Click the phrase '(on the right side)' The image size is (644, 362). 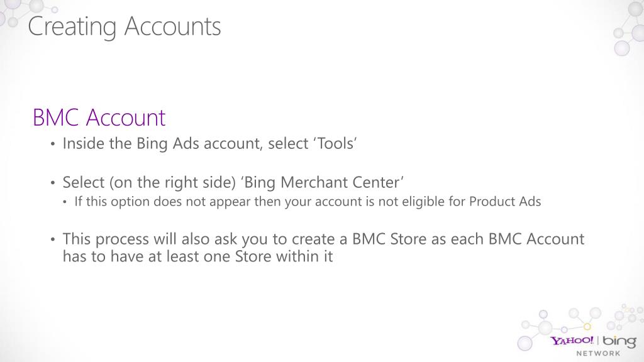[x=171, y=182]
